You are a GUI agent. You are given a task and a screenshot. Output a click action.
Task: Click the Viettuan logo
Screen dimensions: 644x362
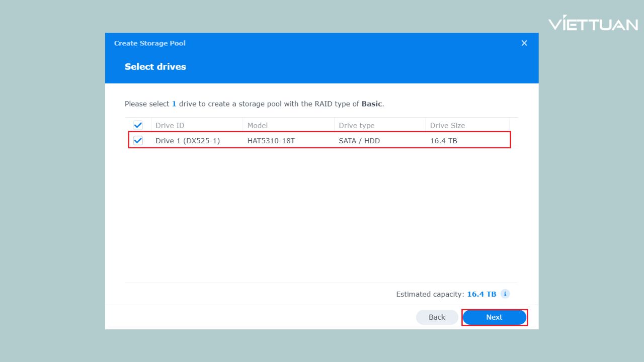click(x=593, y=23)
